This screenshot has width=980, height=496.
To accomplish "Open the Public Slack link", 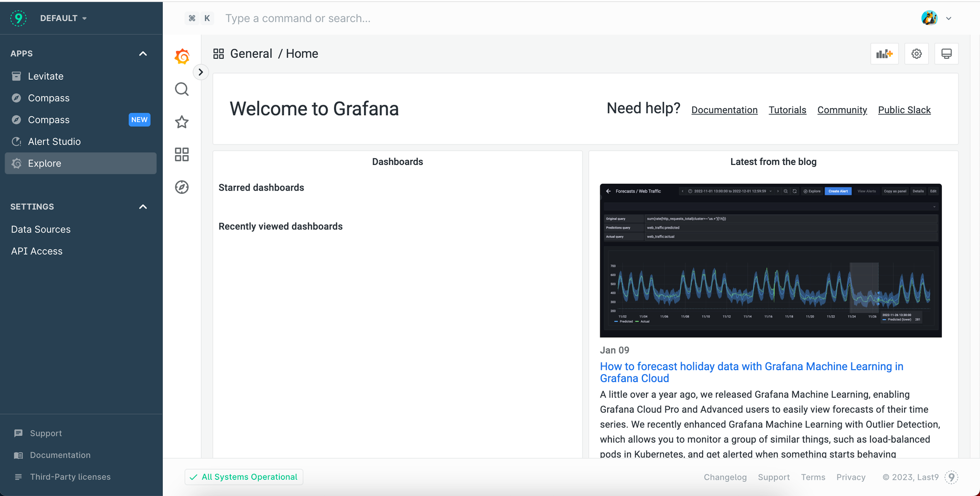I will click(904, 110).
